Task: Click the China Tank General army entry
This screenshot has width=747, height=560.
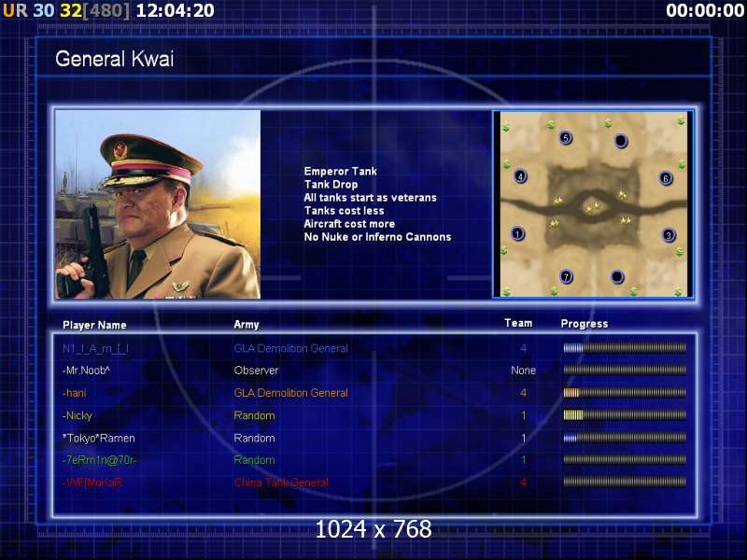Action: (x=281, y=483)
